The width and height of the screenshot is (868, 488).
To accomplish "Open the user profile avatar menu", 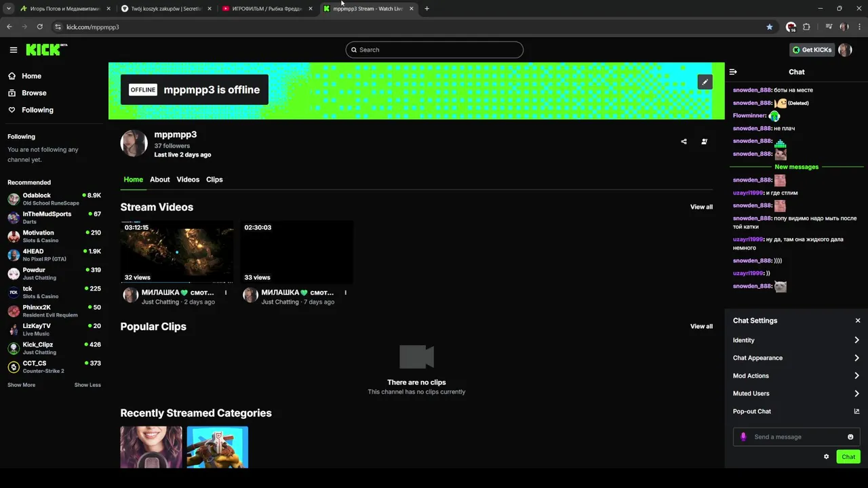I will coord(845,49).
